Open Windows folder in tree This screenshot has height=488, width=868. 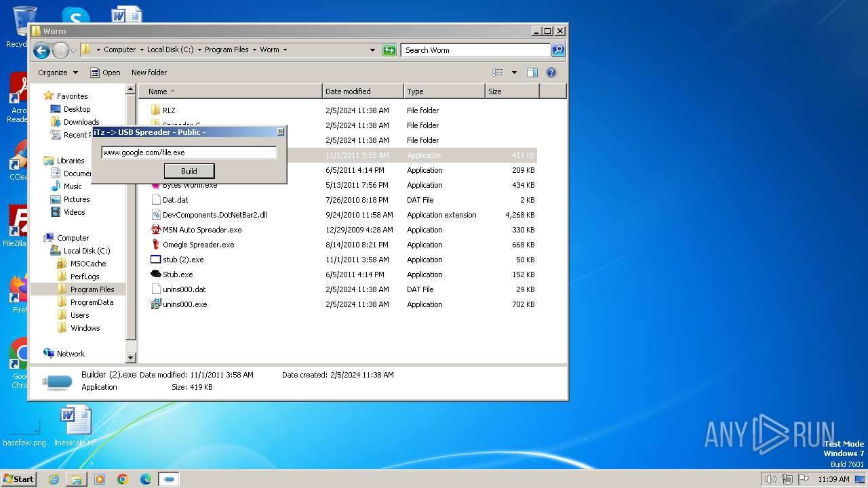(85, 328)
